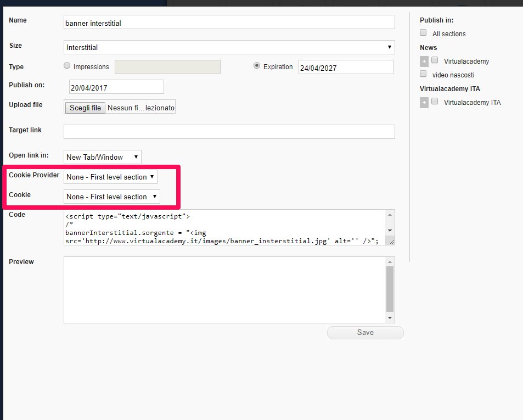Click the Preview box scrollbar down arrow
Viewport: 523px width, 420px height.
[390, 318]
